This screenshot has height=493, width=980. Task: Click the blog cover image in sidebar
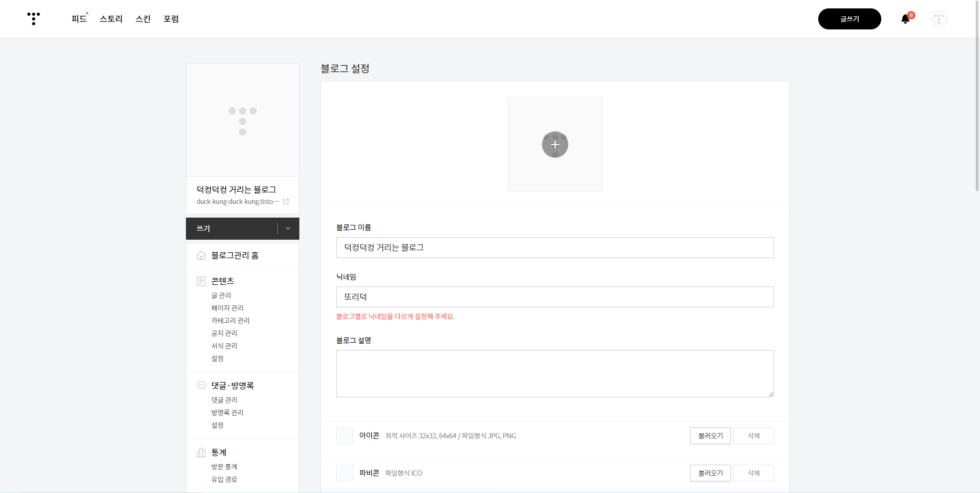pyautogui.click(x=243, y=120)
